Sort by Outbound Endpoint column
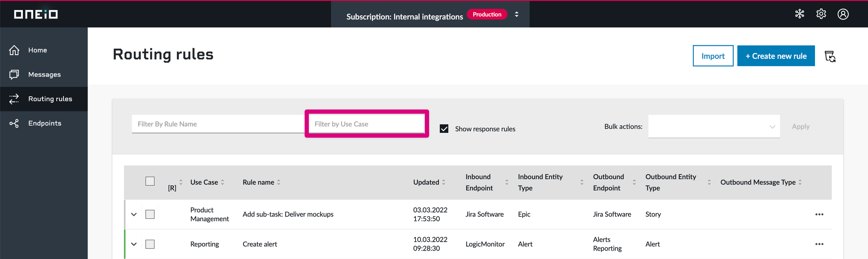Viewport: 868px width, 259px height. [634, 182]
